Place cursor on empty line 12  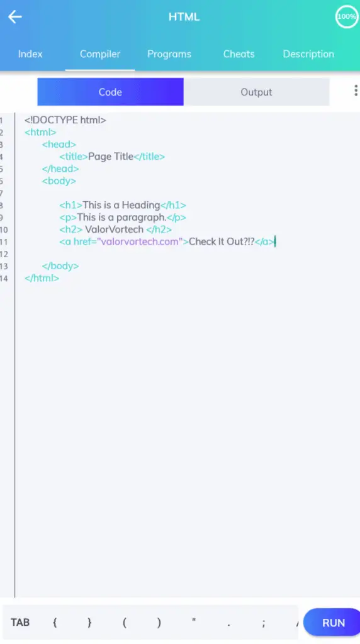tap(188, 254)
